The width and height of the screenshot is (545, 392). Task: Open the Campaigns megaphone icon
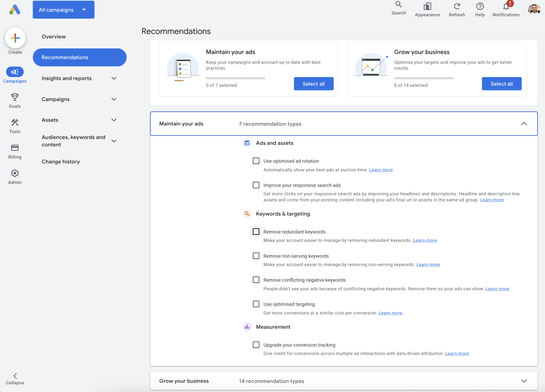(x=15, y=72)
